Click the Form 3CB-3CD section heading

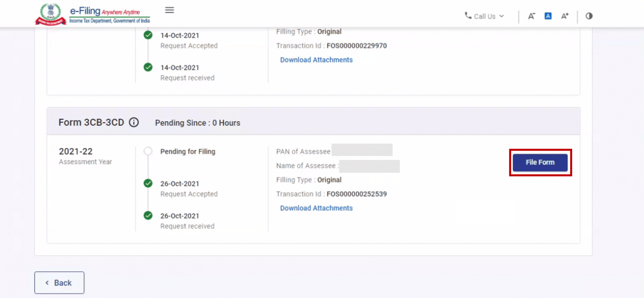click(91, 123)
